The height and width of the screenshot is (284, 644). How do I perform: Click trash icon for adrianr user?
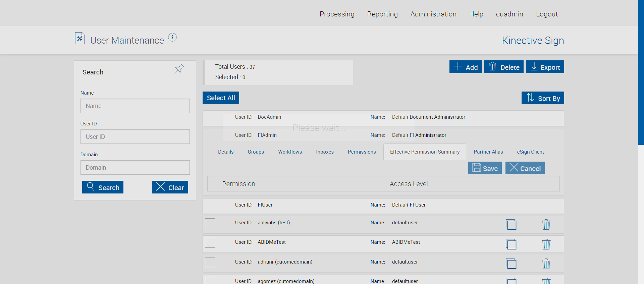546,264
